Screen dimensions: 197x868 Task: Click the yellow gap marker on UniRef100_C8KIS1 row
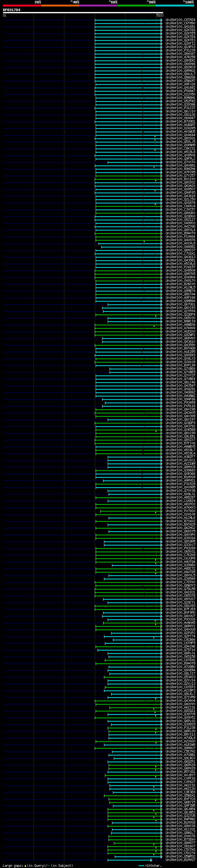pos(155,150)
